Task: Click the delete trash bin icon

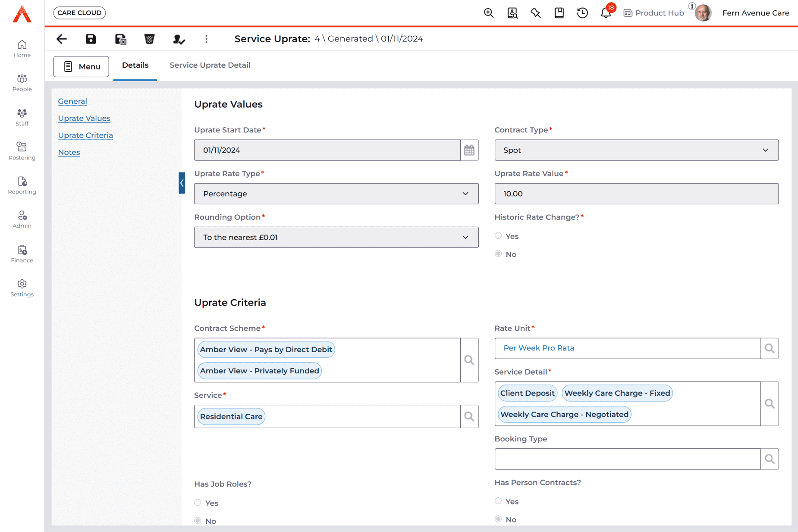Action: 149,39
